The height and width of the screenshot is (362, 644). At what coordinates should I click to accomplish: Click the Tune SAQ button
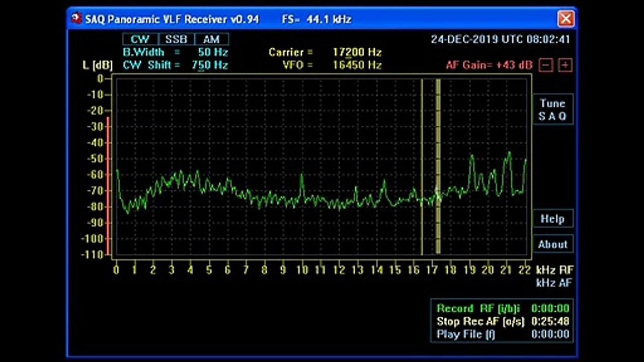pos(553,110)
